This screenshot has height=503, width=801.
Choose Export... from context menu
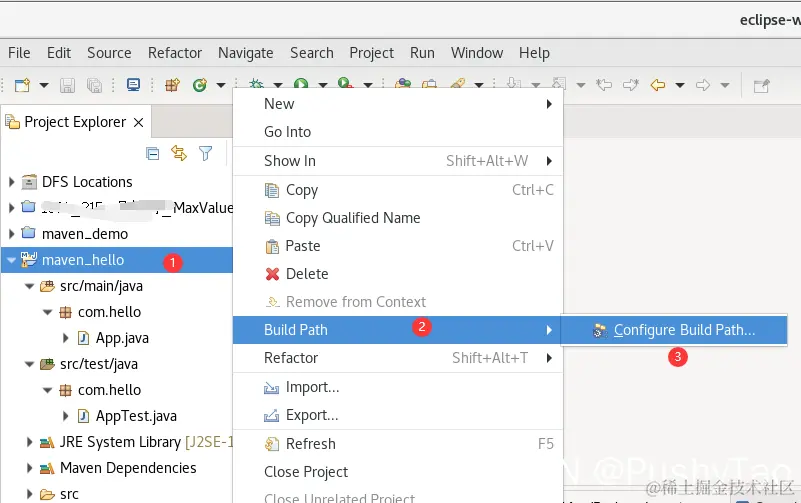[398, 416]
